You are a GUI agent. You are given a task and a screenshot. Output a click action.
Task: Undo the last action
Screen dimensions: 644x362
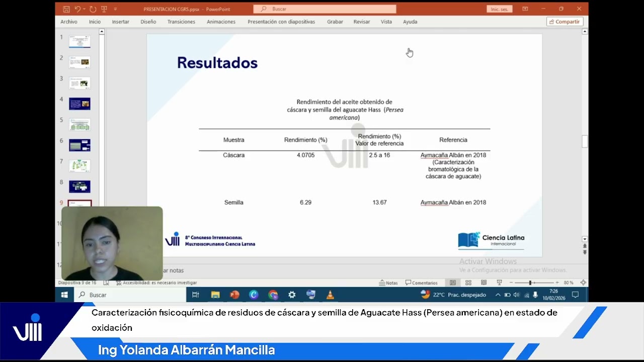(77, 9)
